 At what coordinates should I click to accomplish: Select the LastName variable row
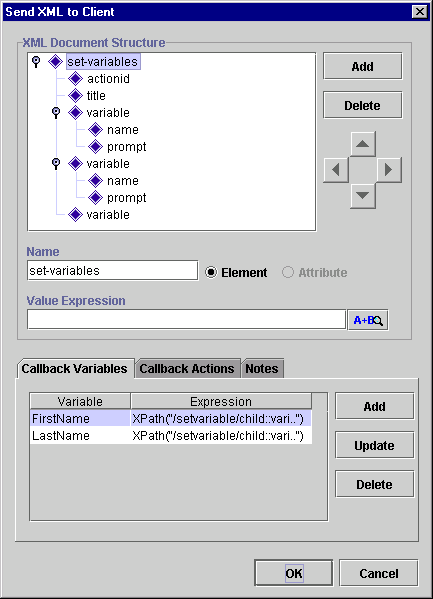click(x=171, y=436)
